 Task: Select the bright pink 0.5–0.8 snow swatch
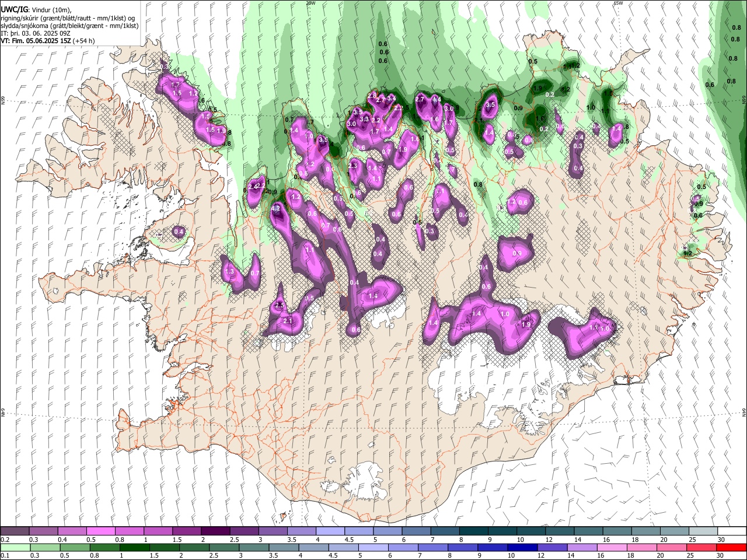pyautogui.click(x=100, y=531)
